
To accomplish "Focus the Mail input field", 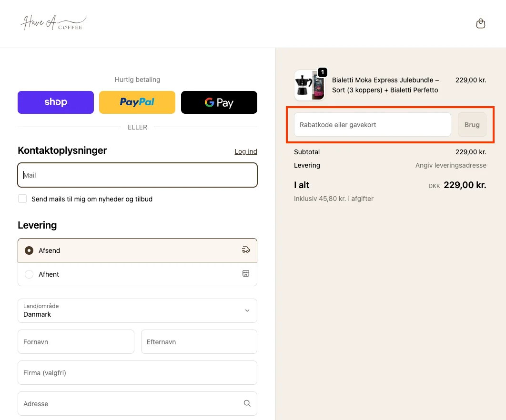I will [x=137, y=175].
